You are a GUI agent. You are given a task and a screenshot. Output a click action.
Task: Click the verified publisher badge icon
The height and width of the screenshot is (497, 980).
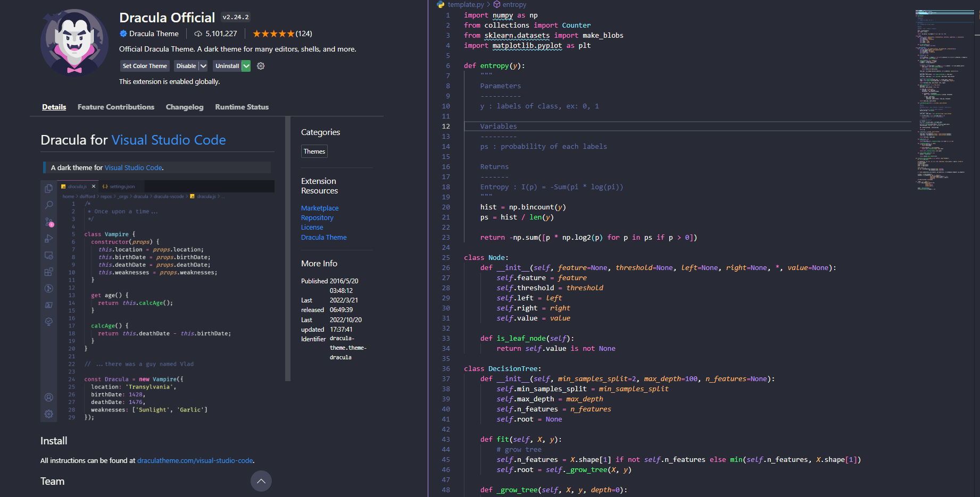(123, 33)
